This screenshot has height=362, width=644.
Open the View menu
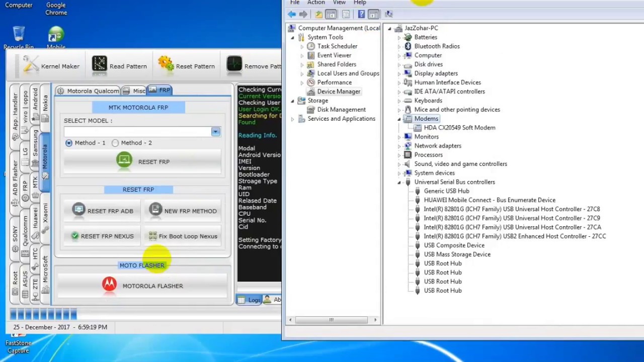click(339, 3)
